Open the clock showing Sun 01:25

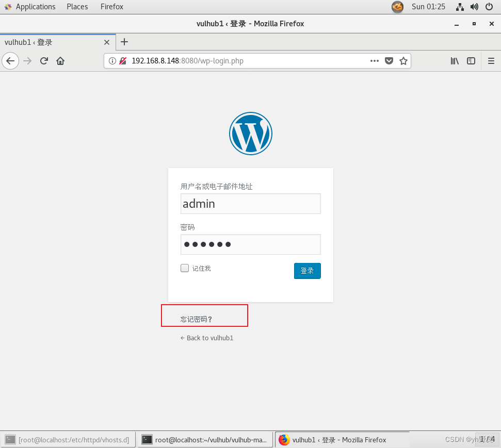click(x=428, y=7)
